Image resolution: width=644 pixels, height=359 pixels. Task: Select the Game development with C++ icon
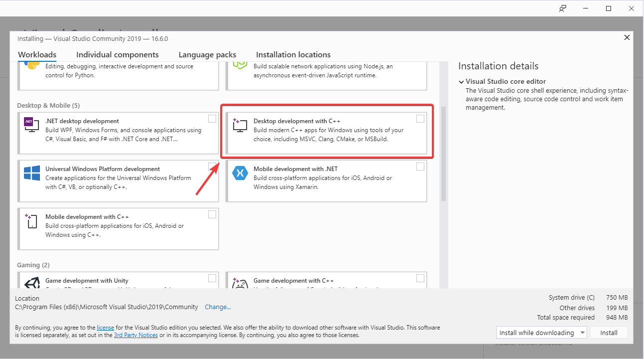tap(240, 284)
